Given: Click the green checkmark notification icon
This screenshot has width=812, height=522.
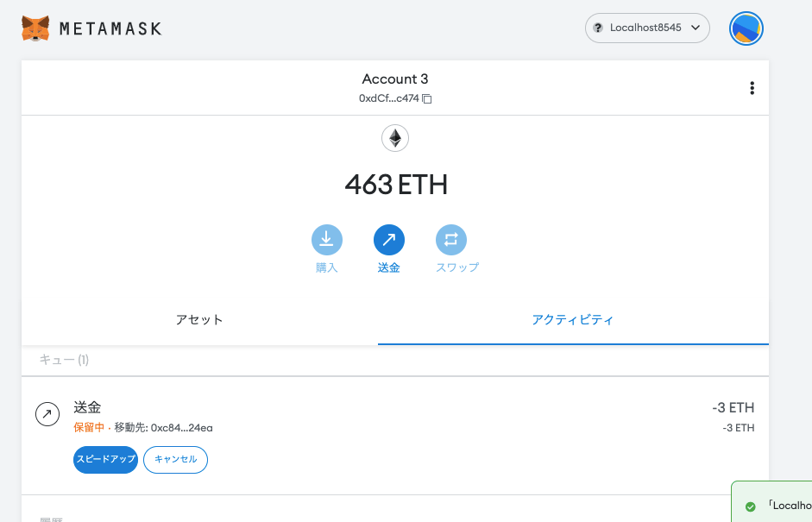Looking at the screenshot, I should pyautogui.click(x=751, y=506).
